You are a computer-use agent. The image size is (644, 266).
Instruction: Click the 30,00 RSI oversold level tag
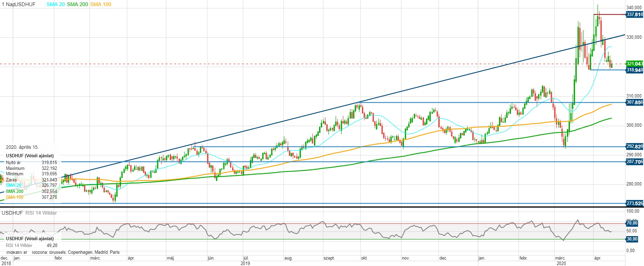tap(632, 239)
